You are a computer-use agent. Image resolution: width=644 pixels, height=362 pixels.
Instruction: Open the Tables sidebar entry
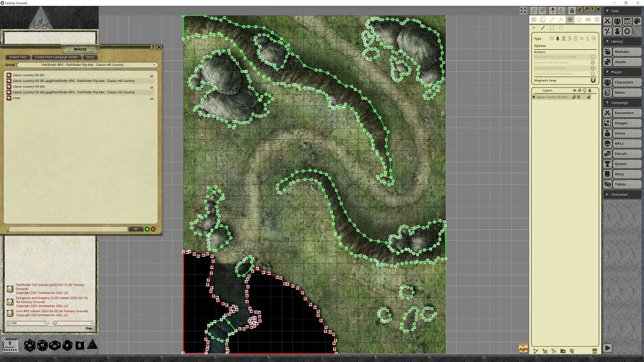tap(622, 184)
